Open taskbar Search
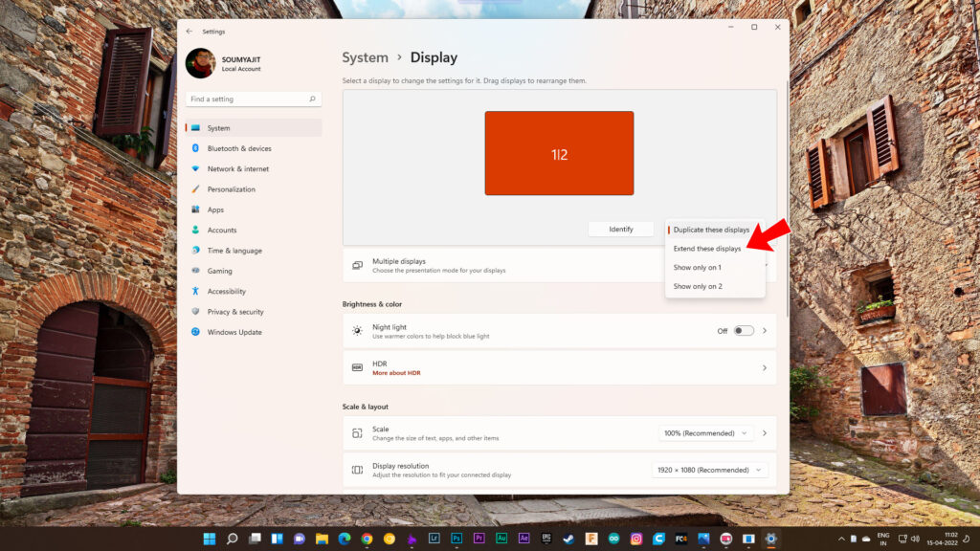Screen dimensions: 980x551 point(232,539)
